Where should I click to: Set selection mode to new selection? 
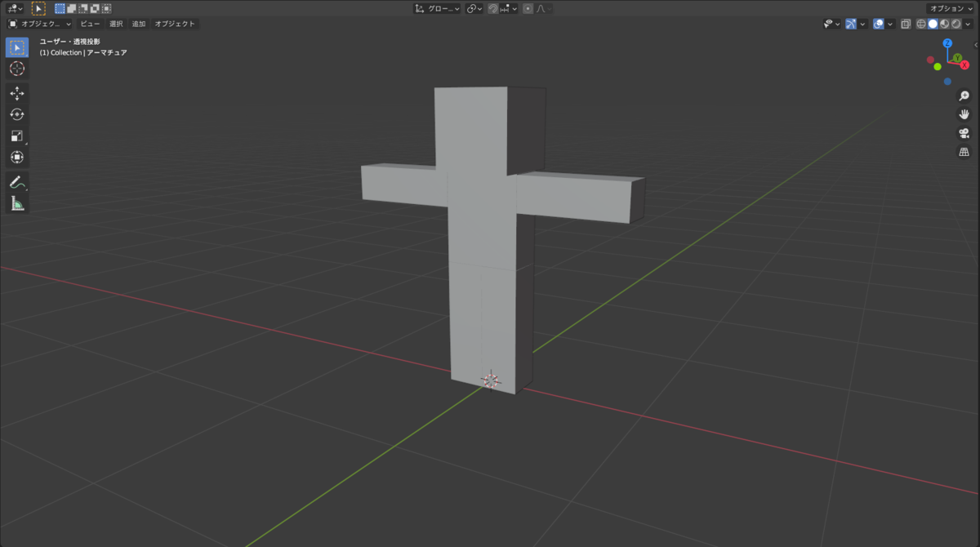(60, 8)
